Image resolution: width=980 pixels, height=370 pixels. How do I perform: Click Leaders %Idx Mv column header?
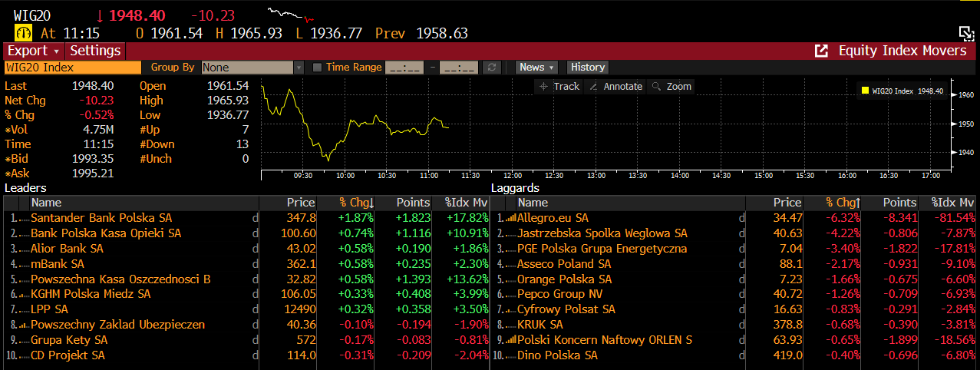461,203
